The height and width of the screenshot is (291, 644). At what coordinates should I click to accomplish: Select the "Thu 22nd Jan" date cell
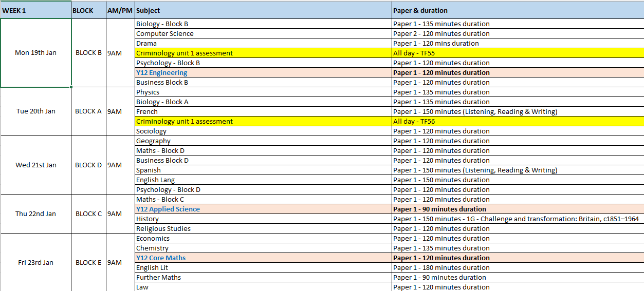pyautogui.click(x=35, y=214)
